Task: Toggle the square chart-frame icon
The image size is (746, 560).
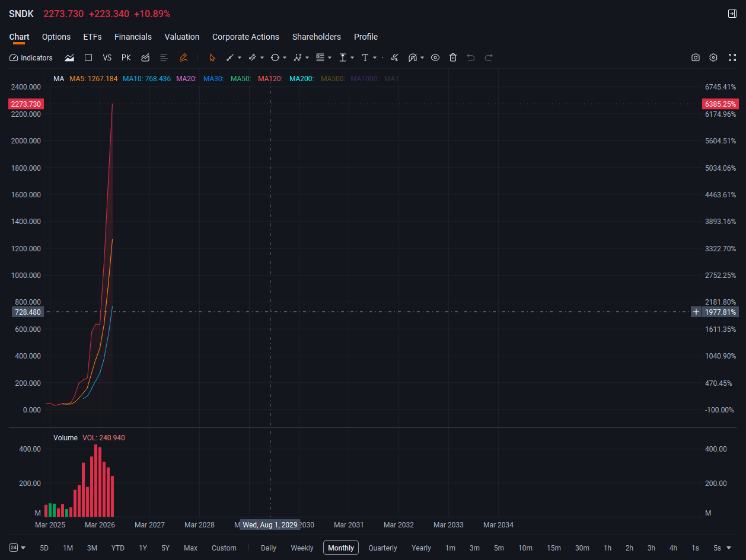Action: (88, 57)
